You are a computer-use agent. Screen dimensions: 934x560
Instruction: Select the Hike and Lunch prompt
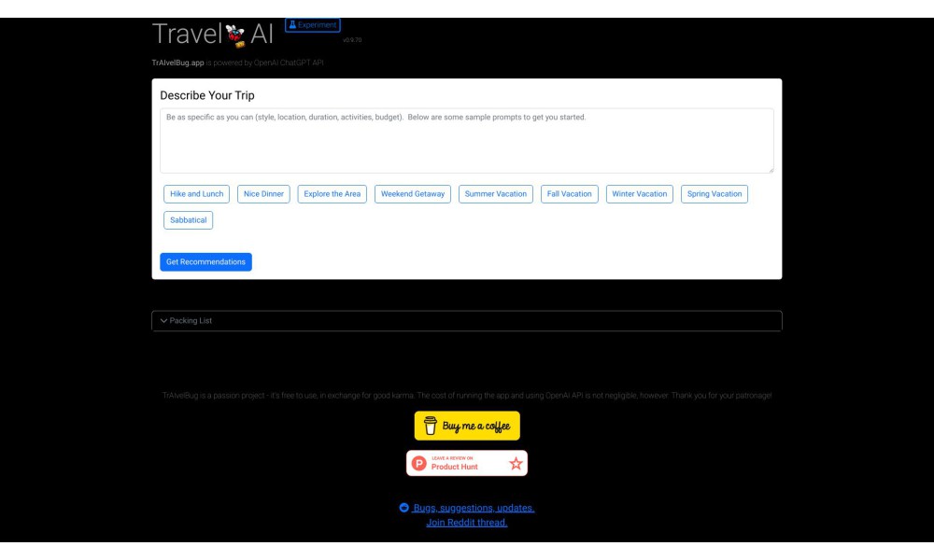(x=196, y=194)
